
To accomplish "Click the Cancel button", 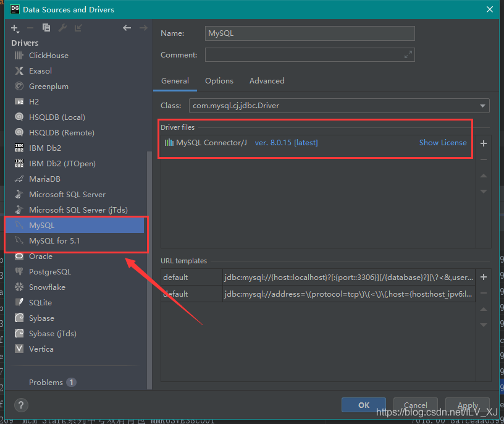I will coord(415,405).
